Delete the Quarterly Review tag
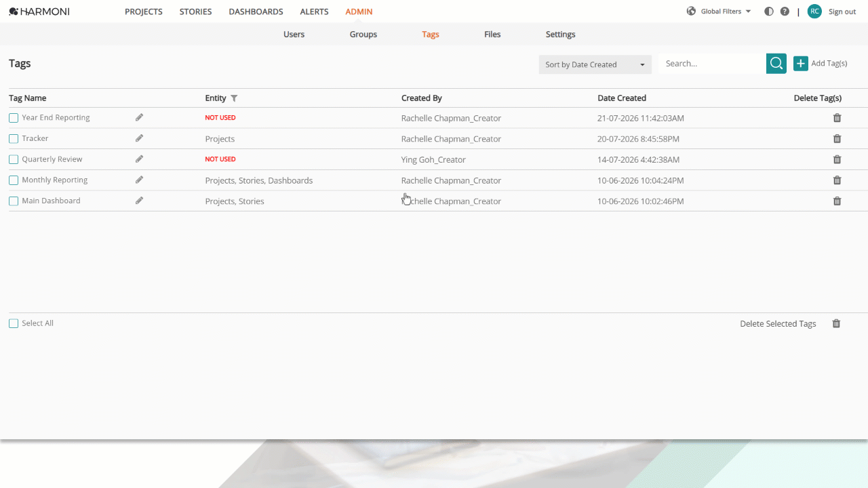 [x=837, y=159]
